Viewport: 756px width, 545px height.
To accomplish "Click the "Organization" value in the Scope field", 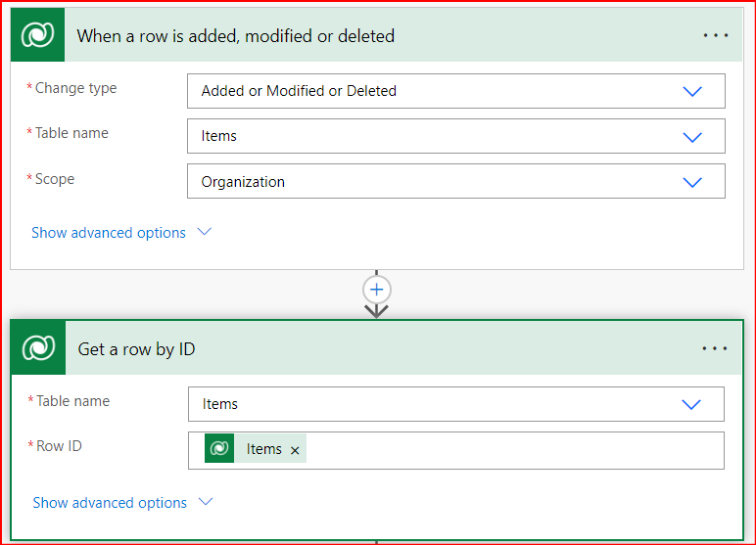I will point(243,182).
